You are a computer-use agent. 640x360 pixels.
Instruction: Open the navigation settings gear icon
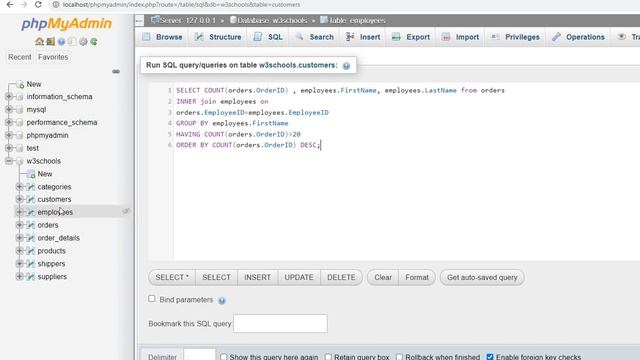[83, 42]
